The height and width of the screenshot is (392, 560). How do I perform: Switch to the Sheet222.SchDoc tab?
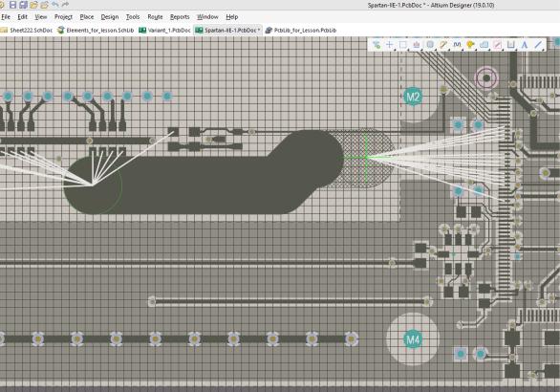coord(27,31)
